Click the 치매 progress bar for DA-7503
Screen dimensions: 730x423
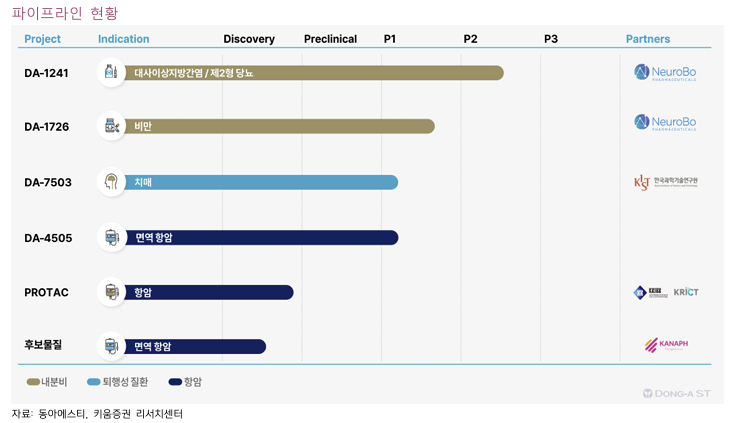(260, 182)
